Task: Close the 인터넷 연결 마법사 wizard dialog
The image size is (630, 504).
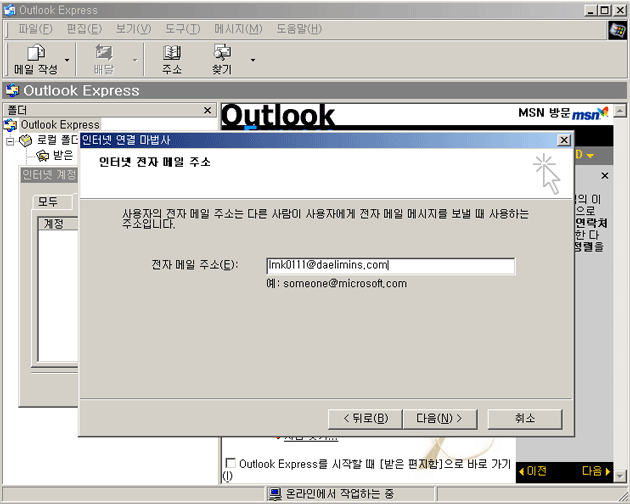Action: pos(564,140)
